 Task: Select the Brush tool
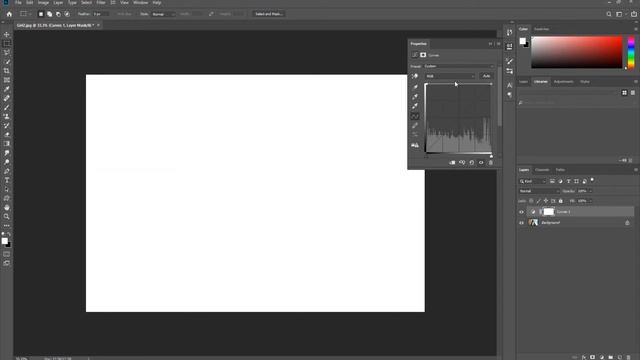7,107
